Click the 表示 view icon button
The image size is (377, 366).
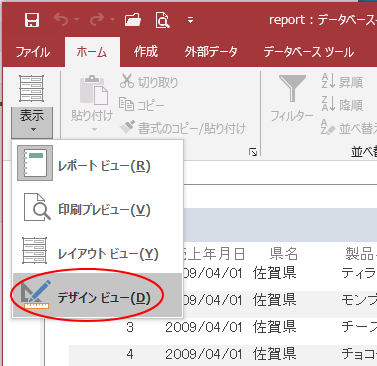[x=32, y=89]
